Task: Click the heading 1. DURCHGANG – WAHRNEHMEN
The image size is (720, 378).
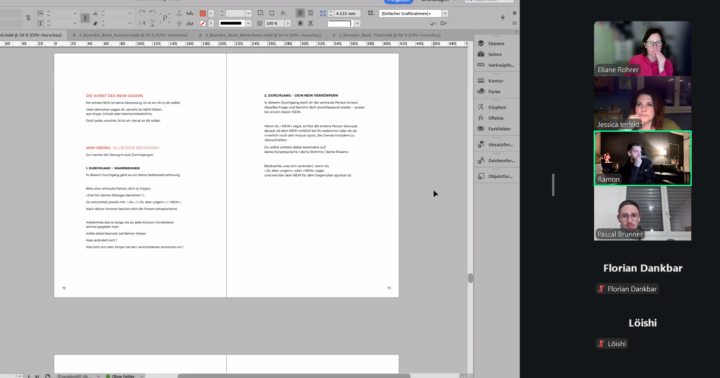Action: coord(112,168)
